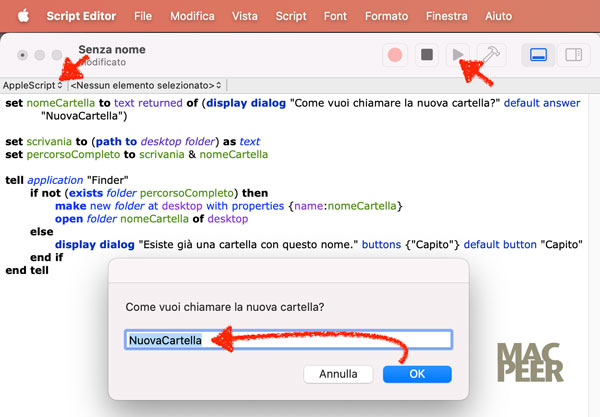
Task: Open the File menu
Action: click(x=143, y=16)
